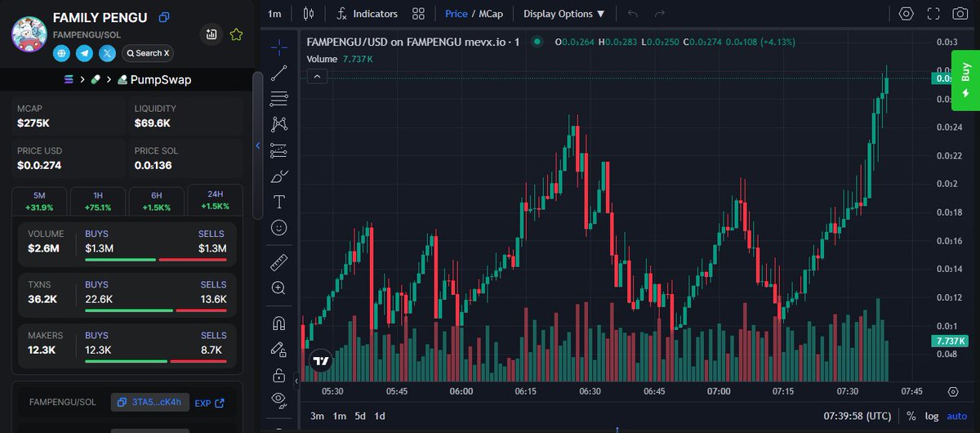
Task: Click the FAMPENGU/USD chart title
Action: click(x=412, y=42)
